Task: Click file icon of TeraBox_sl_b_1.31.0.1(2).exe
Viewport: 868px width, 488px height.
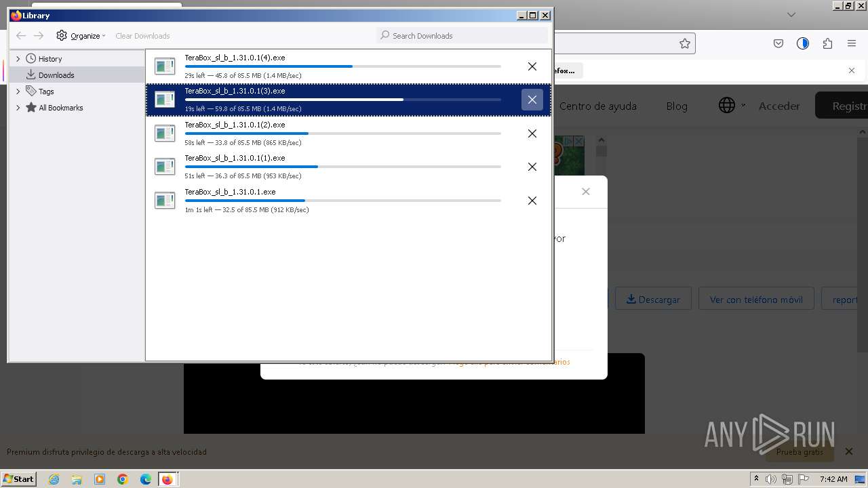Action: point(165,134)
